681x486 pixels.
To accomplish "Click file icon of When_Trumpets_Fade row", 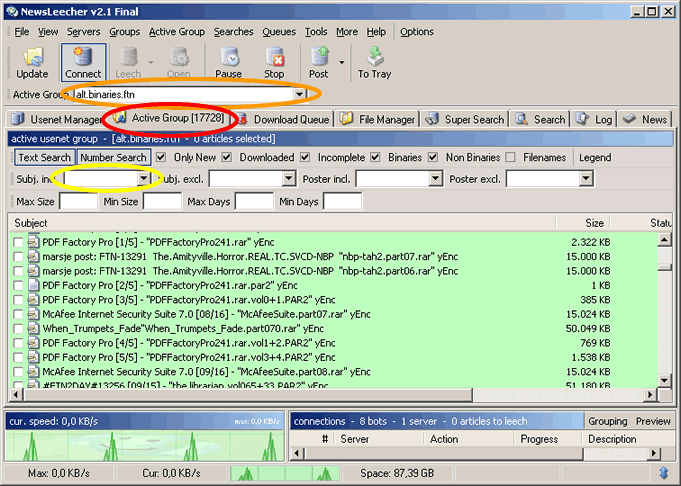I will click(x=33, y=328).
